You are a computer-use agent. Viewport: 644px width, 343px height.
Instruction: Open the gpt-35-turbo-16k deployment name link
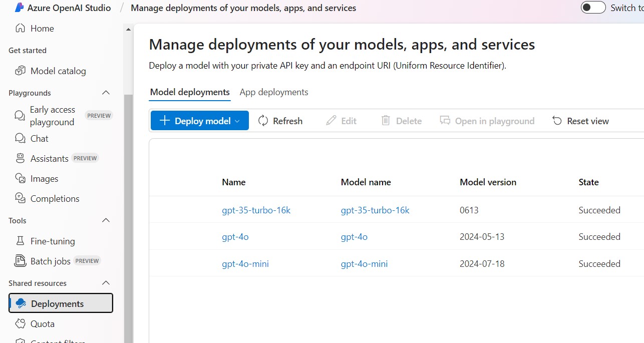tap(256, 210)
